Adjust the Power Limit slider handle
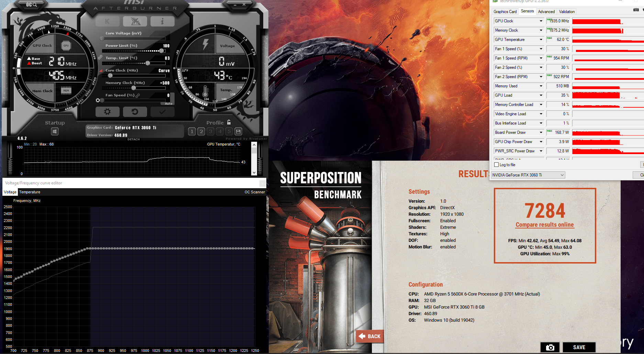Image resolution: width=644 pixels, height=354 pixels. coord(162,51)
